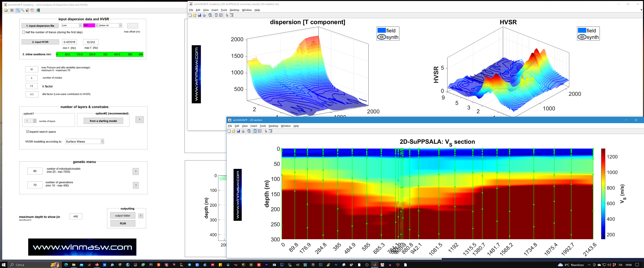Enable half the number of traces checkbox
Screen dimensions: 644x268
24,32
